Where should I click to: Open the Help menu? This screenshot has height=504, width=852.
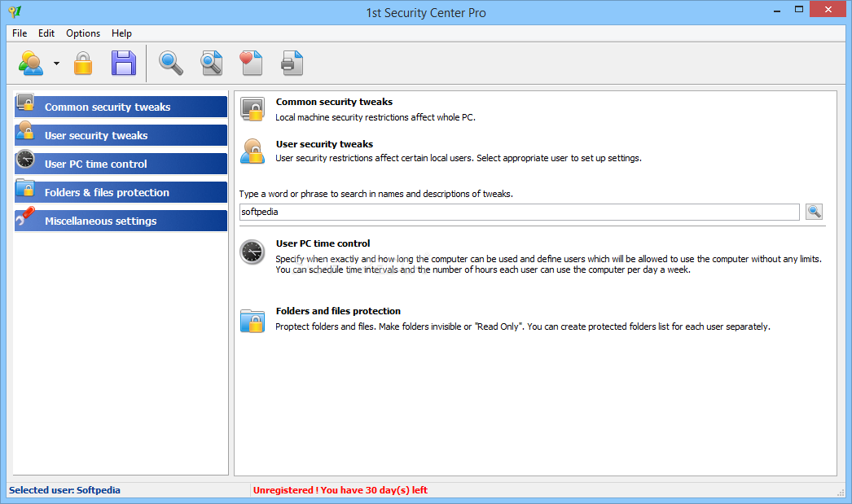[x=121, y=33]
